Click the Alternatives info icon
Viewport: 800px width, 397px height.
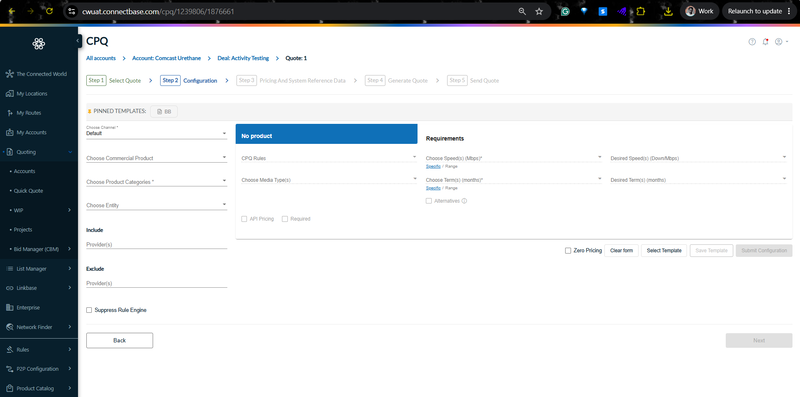(464, 201)
